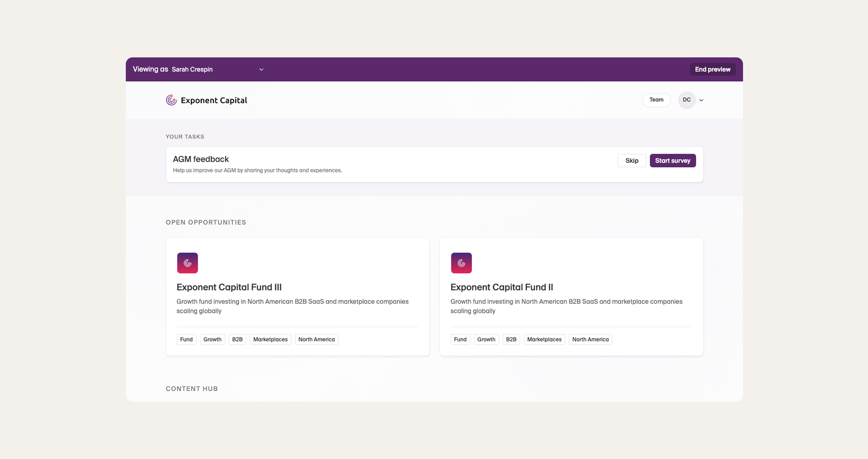Click the Exponent Capital spiral logo icon
Screen dimensions: 868x459
coord(171,100)
